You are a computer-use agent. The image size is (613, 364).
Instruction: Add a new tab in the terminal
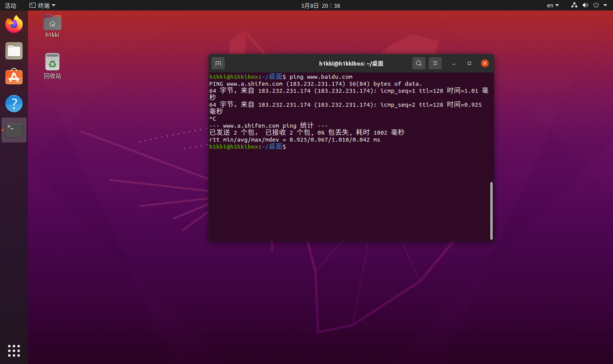(218, 63)
